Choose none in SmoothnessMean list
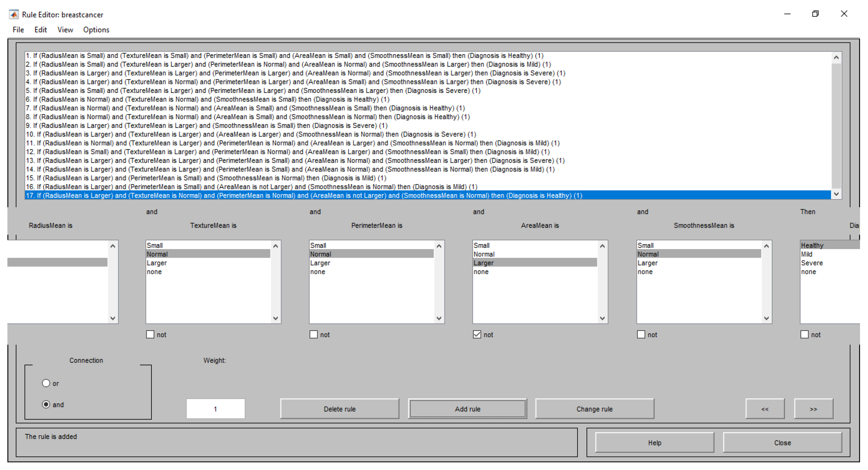The height and width of the screenshot is (470, 868). pos(645,271)
